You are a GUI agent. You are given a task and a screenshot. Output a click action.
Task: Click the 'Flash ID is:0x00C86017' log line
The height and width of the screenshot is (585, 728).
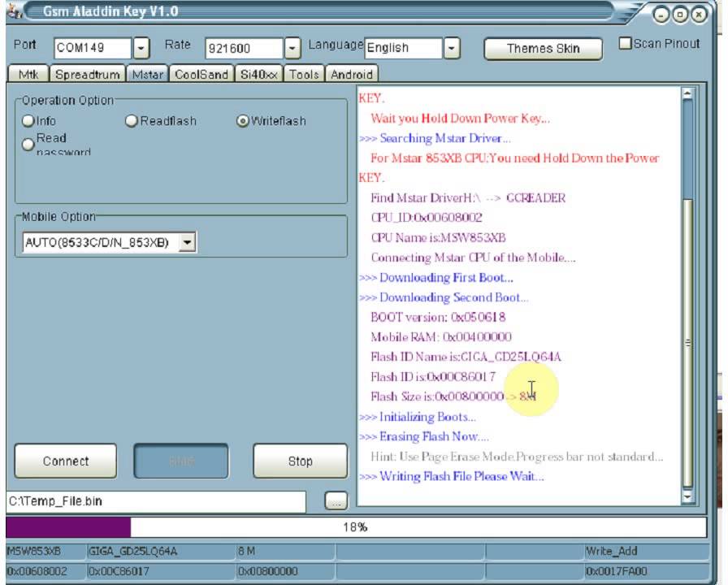click(433, 377)
